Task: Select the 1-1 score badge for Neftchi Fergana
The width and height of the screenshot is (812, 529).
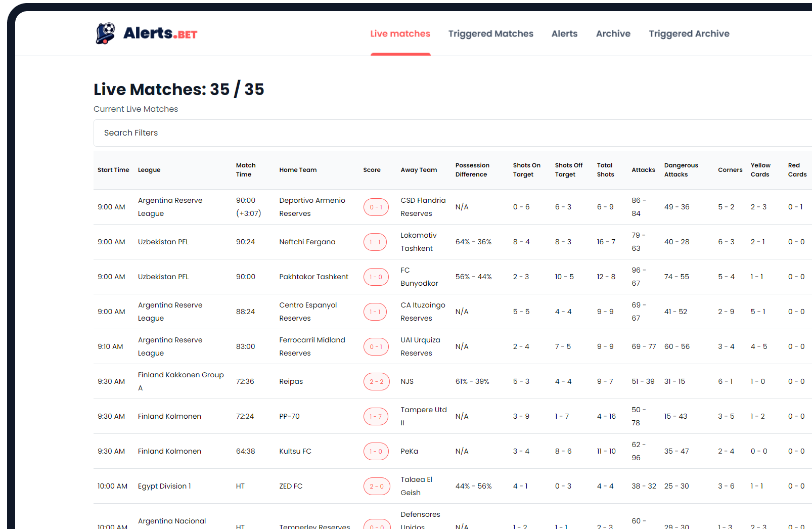Action: (375, 242)
